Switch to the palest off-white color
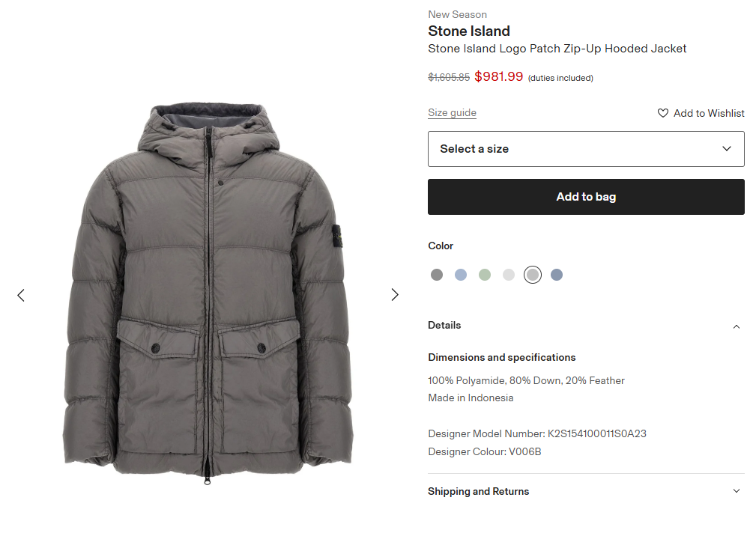Screen dimensions: 756x536 [509, 275]
